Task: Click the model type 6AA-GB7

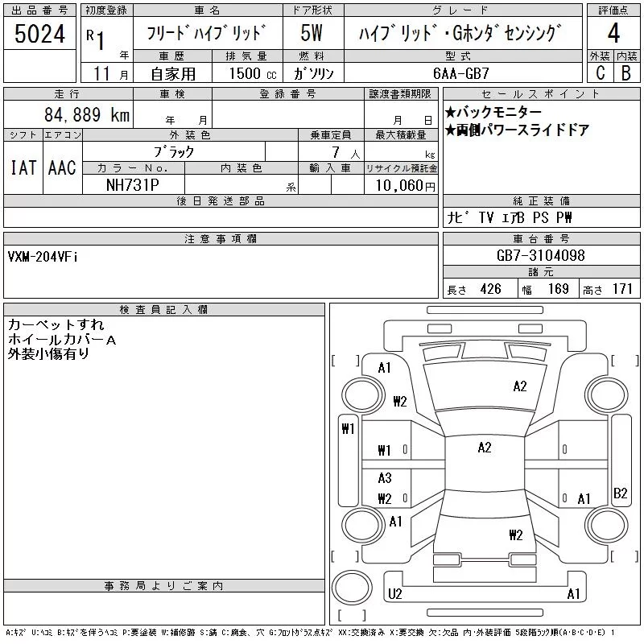Action: click(461, 73)
